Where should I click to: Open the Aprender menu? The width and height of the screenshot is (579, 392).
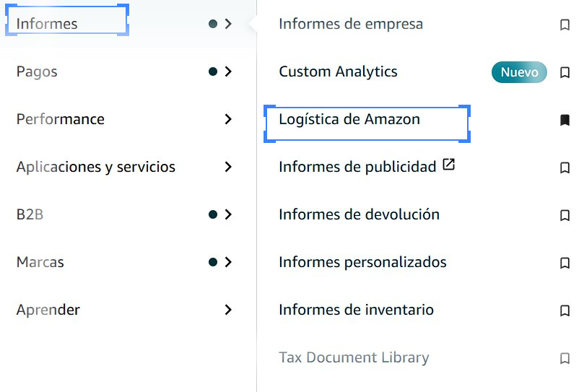48,310
